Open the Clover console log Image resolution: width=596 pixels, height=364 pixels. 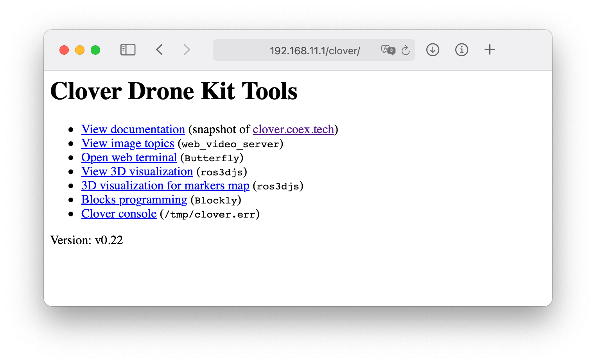click(x=118, y=214)
